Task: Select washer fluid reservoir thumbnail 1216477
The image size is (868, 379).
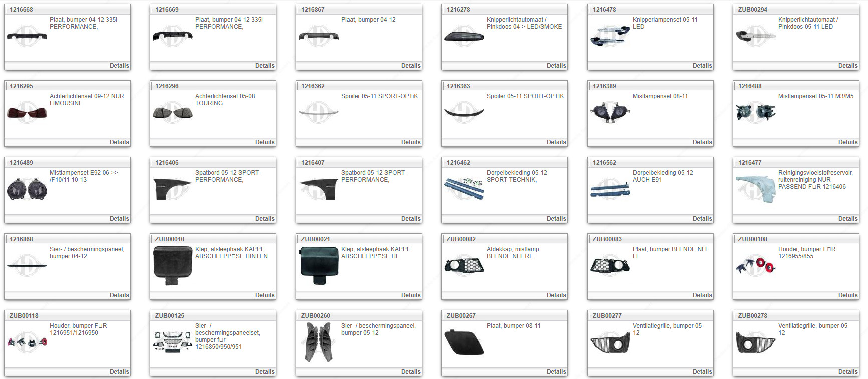Action: point(755,189)
